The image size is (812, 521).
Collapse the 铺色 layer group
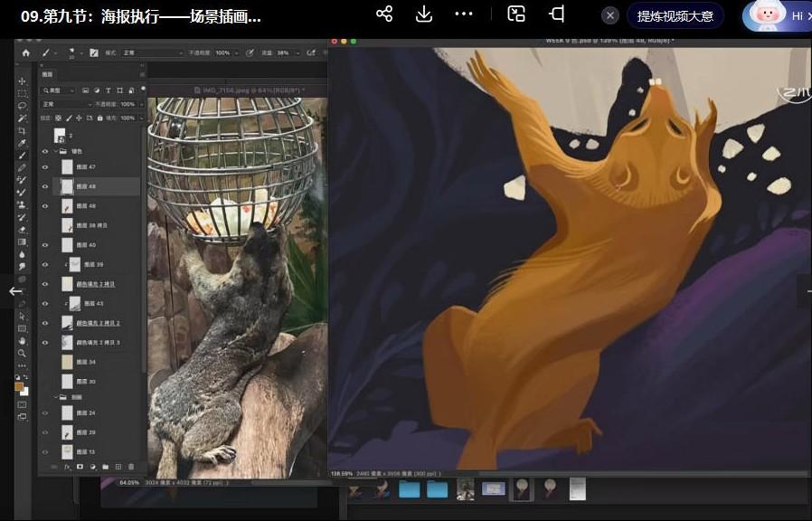[54, 152]
